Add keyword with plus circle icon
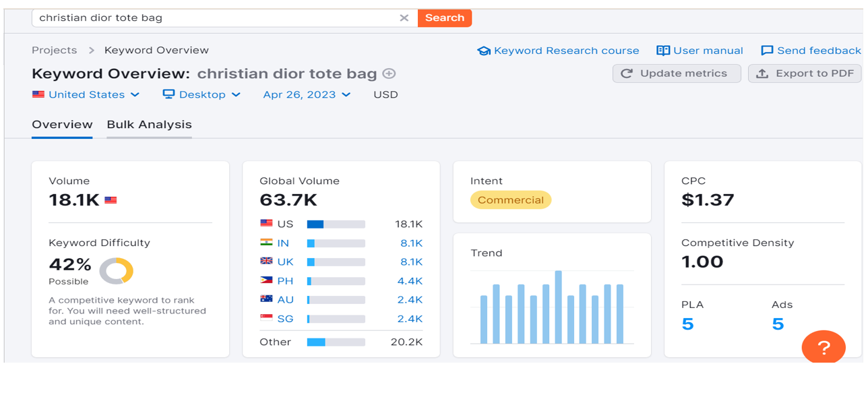Screen dimensions: 868x395 pyautogui.click(x=389, y=73)
